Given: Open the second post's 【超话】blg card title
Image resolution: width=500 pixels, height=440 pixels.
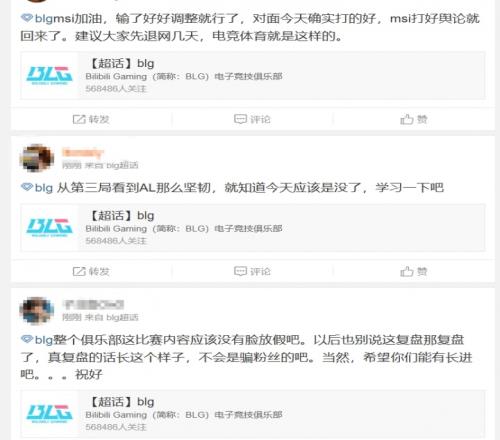Looking at the screenshot, I should coord(122,216).
